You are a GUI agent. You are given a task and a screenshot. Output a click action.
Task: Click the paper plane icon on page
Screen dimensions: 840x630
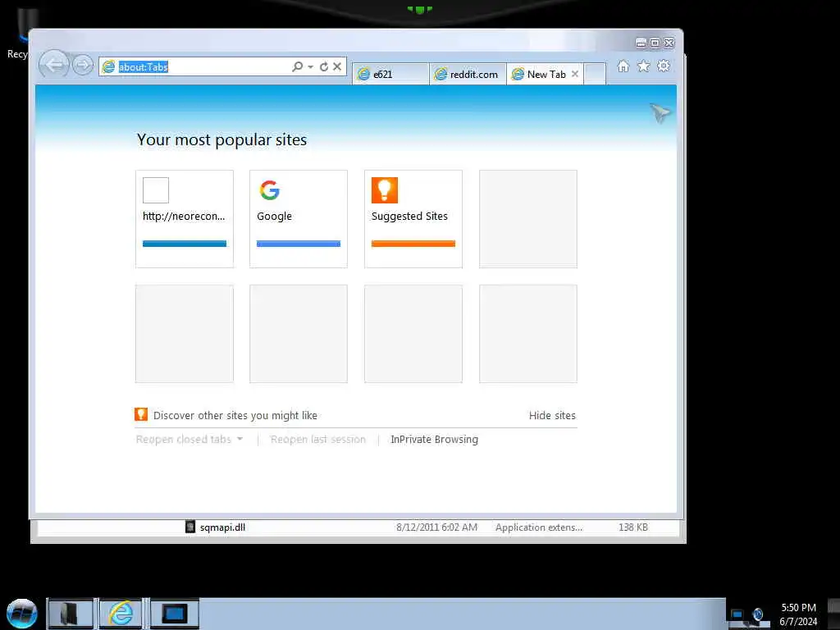pyautogui.click(x=660, y=112)
